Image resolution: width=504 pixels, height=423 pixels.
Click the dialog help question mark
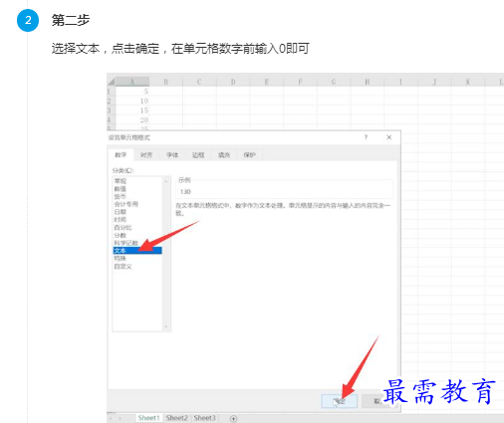[x=366, y=137]
